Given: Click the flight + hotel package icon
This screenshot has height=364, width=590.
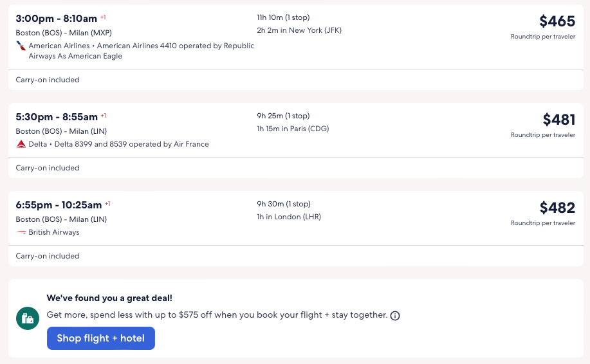Looking at the screenshot, I should point(28,318).
